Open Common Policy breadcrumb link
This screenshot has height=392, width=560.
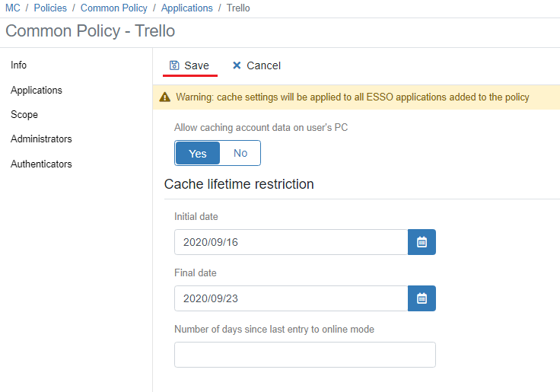pos(114,8)
